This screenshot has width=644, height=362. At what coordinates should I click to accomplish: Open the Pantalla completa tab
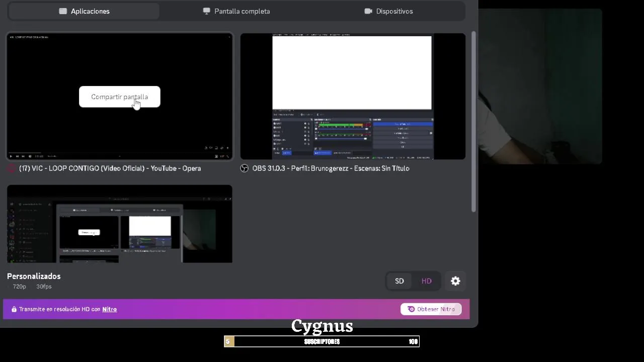pos(236,11)
